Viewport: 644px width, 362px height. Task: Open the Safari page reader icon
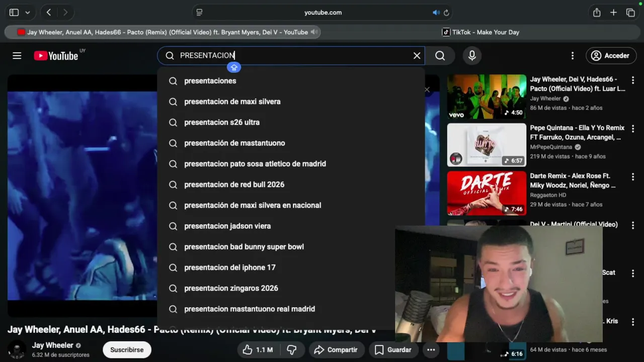pyautogui.click(x=200, y=13)
